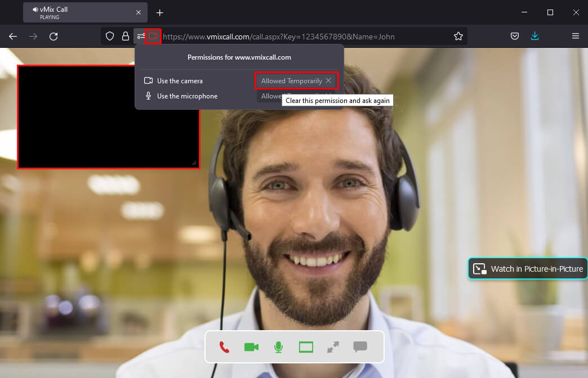Click the URL address field
Image resolution: width=588 pixels, height=378 pixels.
304,37
